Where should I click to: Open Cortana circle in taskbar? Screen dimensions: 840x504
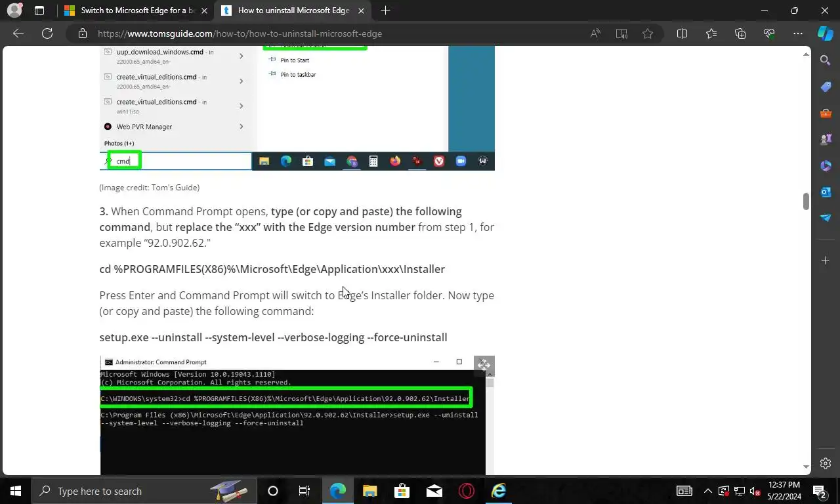click(273, 491)
